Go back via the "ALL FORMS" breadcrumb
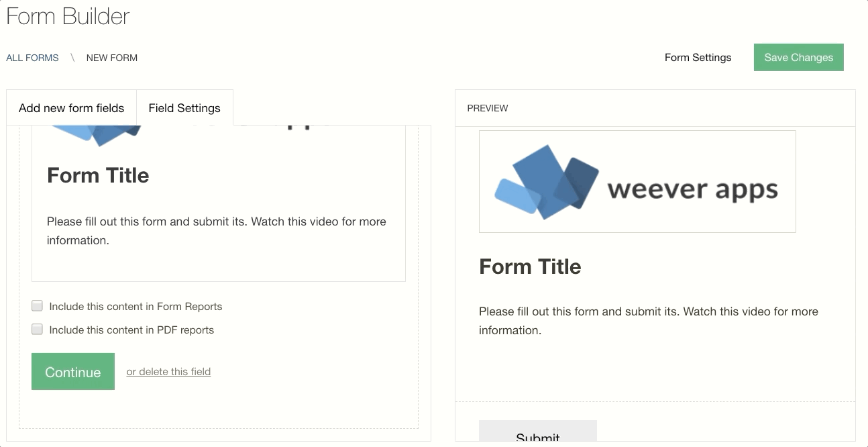Image resolution: width=868 pixels, height=447 pixels. pos(32,58)
